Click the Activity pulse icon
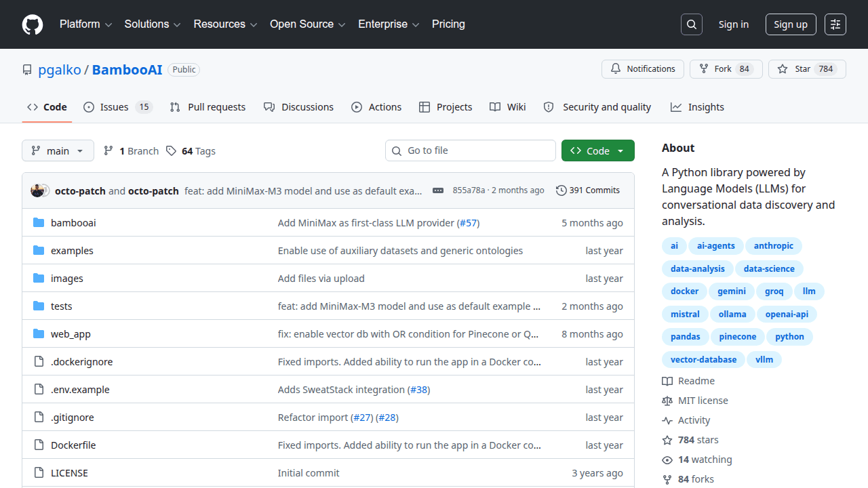Image resolution: width=868 pixels, height=488 pixels. [x=667, y=420]
